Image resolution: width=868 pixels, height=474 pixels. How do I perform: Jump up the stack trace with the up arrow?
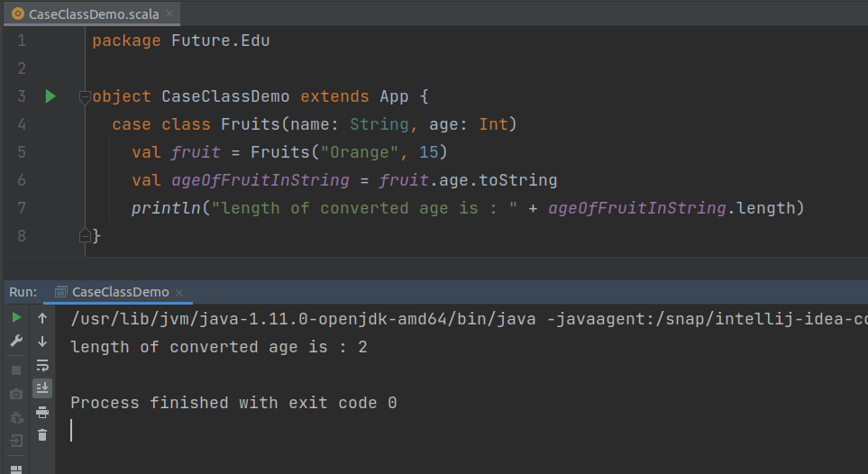point(42,318)
